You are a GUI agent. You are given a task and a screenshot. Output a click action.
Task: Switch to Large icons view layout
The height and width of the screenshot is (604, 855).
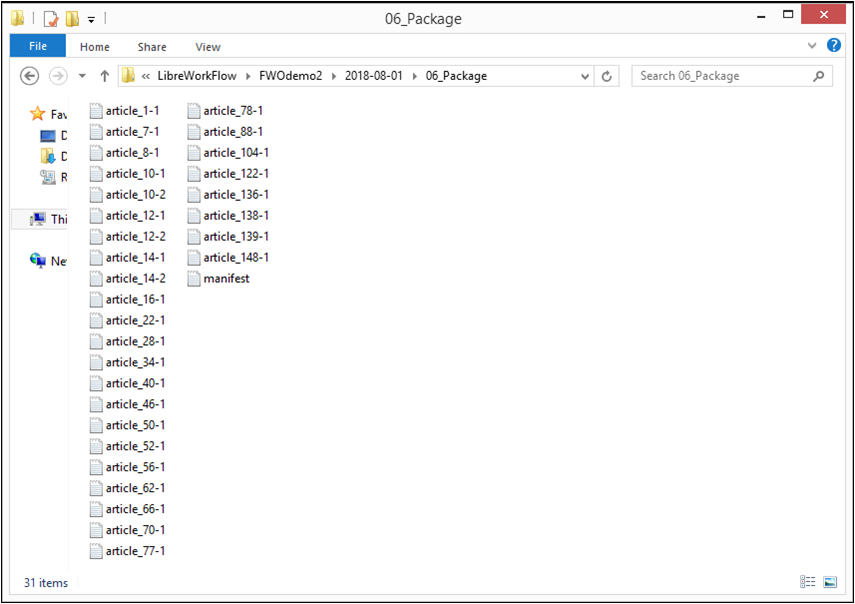click(x=830, y=582)
